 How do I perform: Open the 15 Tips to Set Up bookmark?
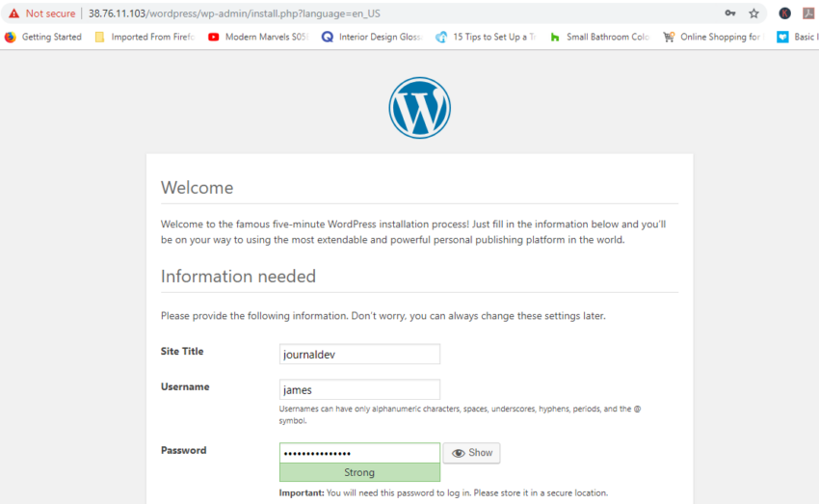pos(486,37)
